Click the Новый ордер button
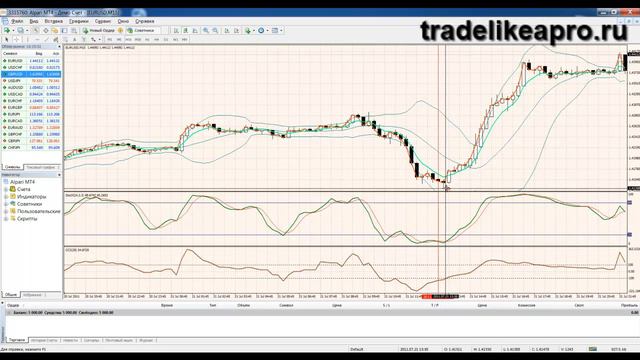 [99, 30]
